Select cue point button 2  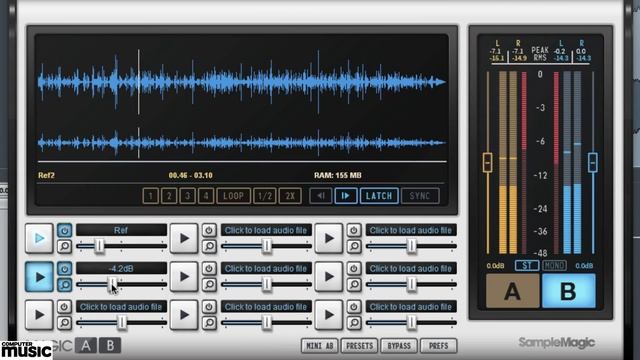169,196
